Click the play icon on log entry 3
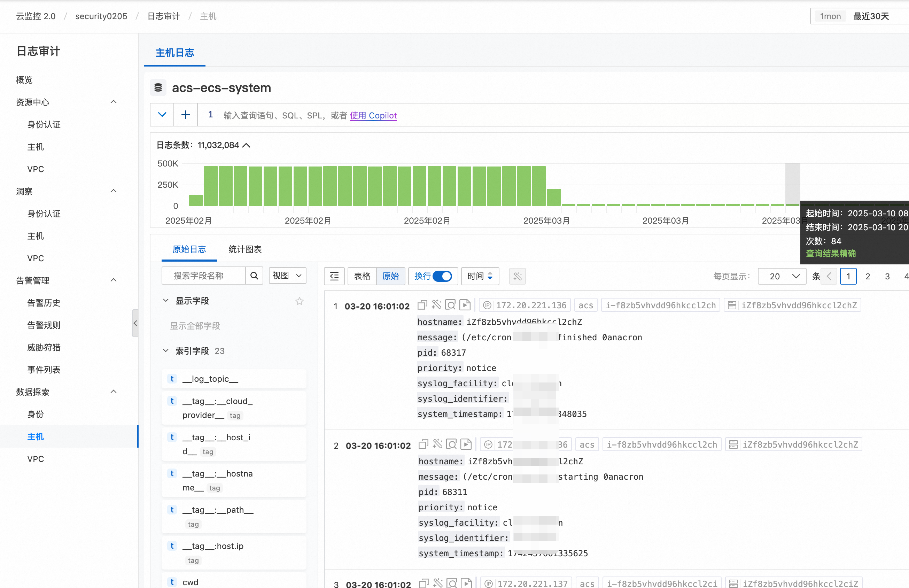The width and height of the screenshot is (909, 588). coord(466,583)
